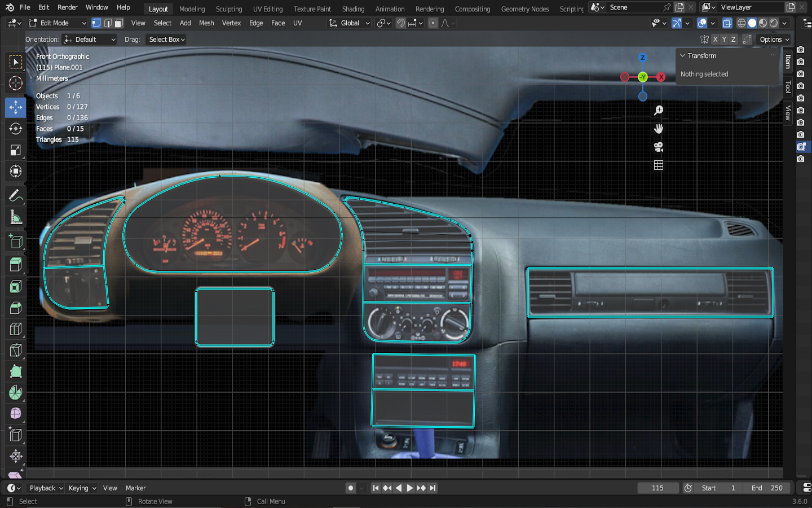
Task: Jump to the first frame
Action: click(376, 488)
